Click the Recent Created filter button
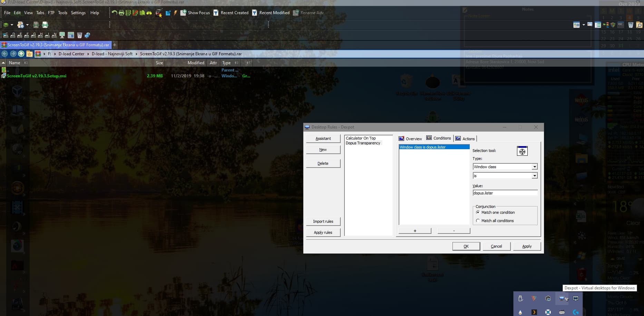The image size is (644, 316). 231,13
